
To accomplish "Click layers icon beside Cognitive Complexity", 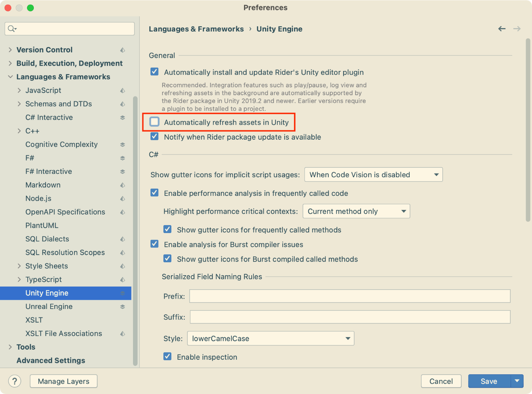I will 122,145.
